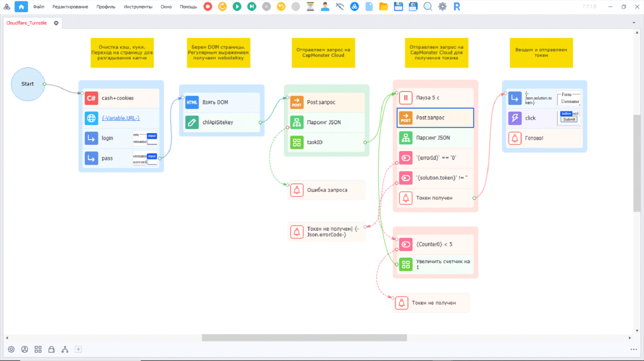Select the click action block
This screenshot has width=644, height=361.
pyautogui.click(x=544, y=118)
